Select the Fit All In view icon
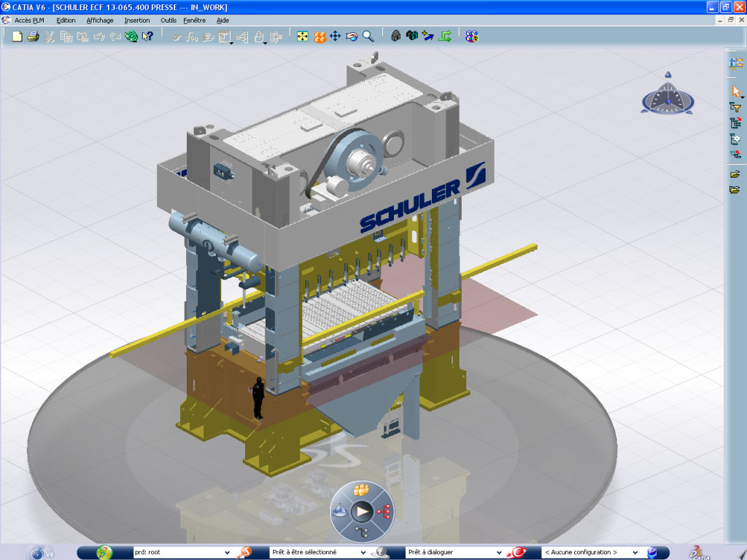The width and height of the screenshot is (747, 560). [303, 36]
